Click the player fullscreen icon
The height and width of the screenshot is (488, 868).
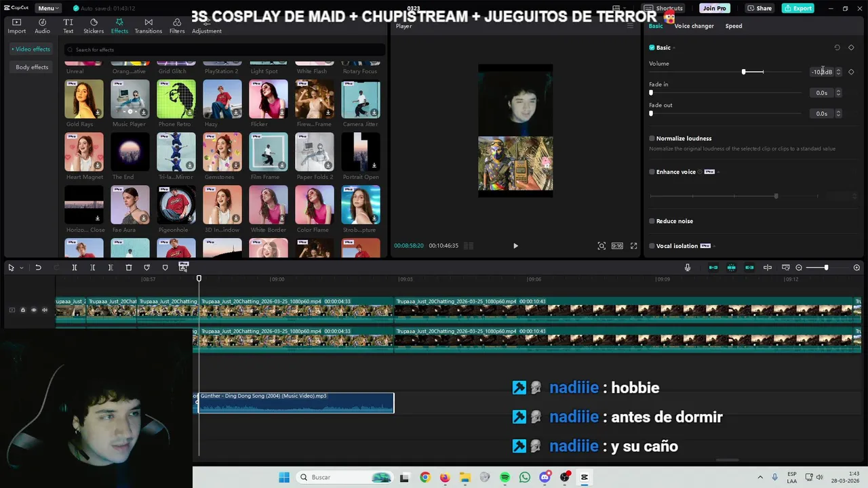pyautogui.click(x=634, y=246)
